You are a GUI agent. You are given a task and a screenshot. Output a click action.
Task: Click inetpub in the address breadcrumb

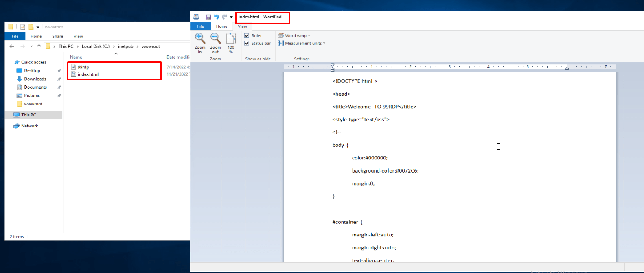coord(125,46)
